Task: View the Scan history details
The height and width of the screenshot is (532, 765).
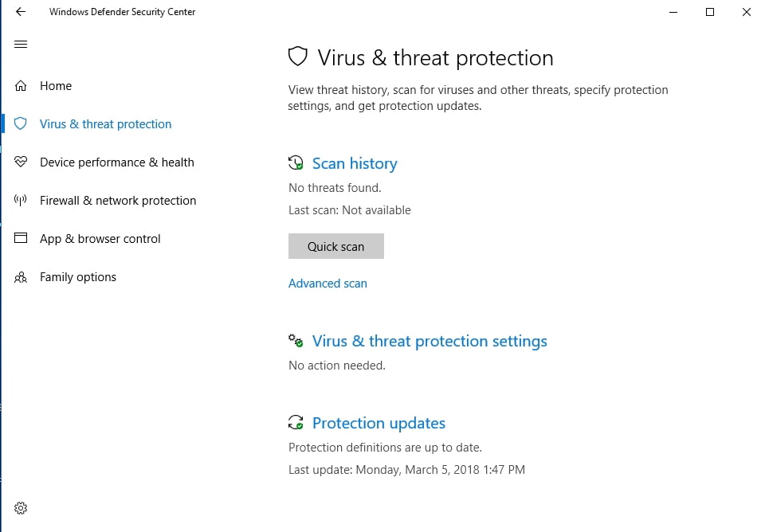Action: tap(355, 162)
